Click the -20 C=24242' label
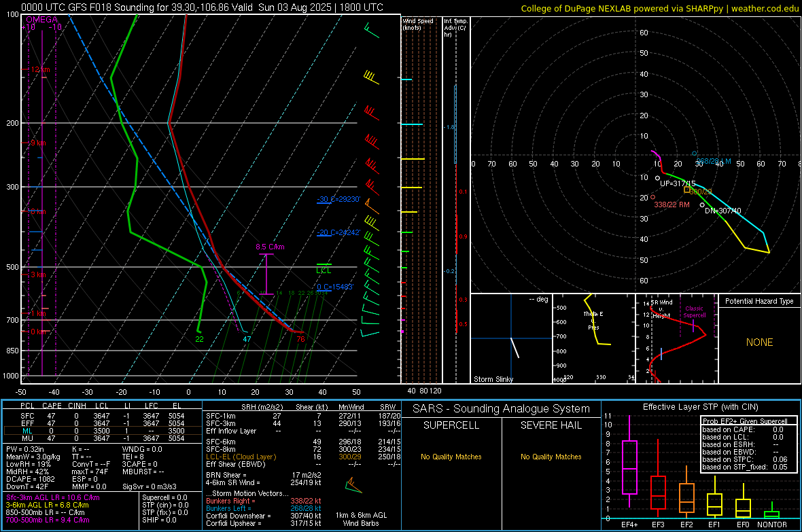802x532 pixels. pos(338,232)
